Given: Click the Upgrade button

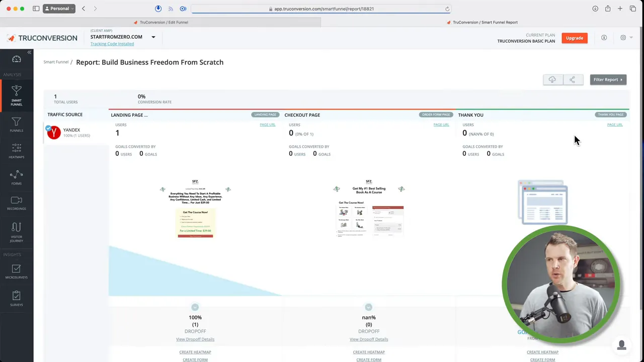Looking at the screenshot, I should [x=574, y=38].
